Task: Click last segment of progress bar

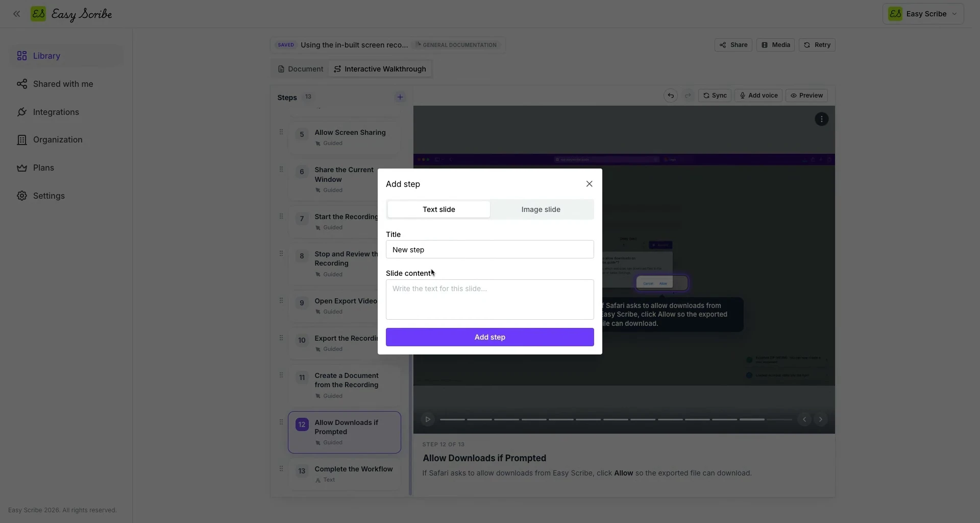Action: [x=779, y=419]
